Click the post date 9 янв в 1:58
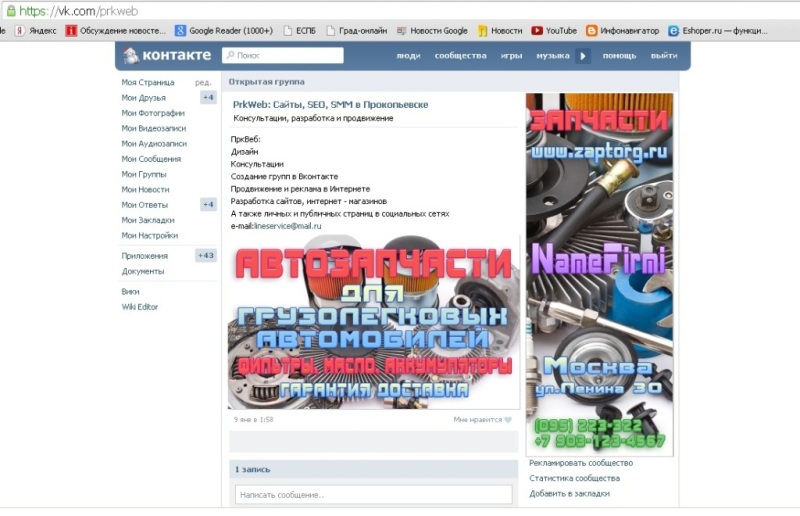The width and height of the screenshot is (800, 516). [x=254, y=420]
